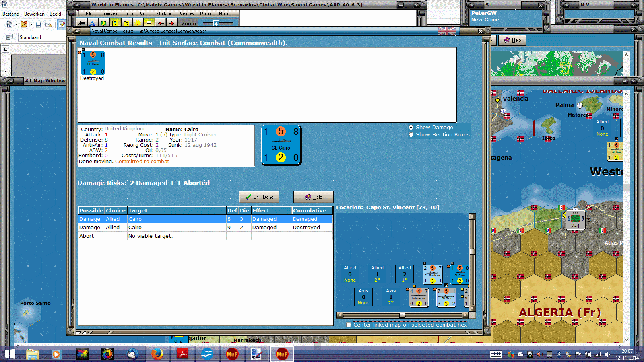Select the BB Wien counter in location panel
The height and width of the screenshot is (362, 644).
[446, 297]
